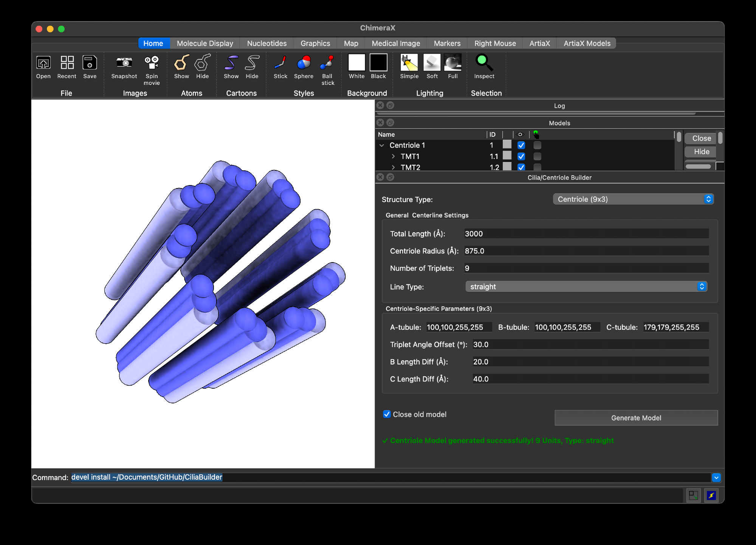The width and height of the screenshot is (756, 545).
Task: Click Generate Model button
Action: pos(636,418)
